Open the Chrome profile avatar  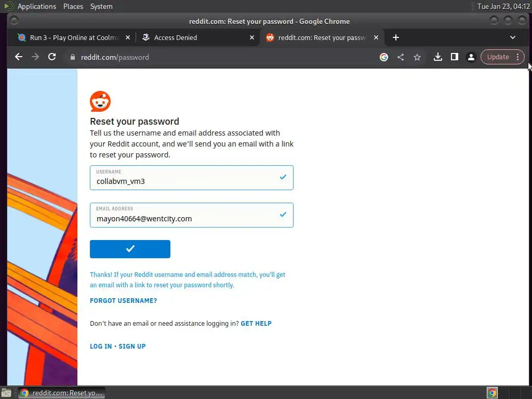coord(471,57)
